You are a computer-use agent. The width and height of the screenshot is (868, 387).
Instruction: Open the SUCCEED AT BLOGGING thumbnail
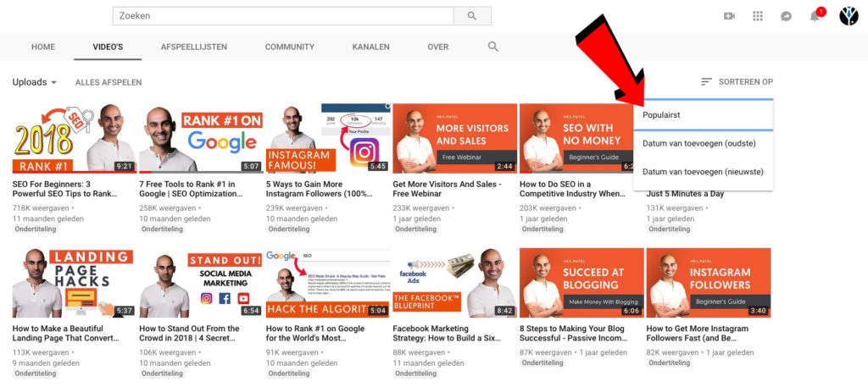click(x=581, y=283)
